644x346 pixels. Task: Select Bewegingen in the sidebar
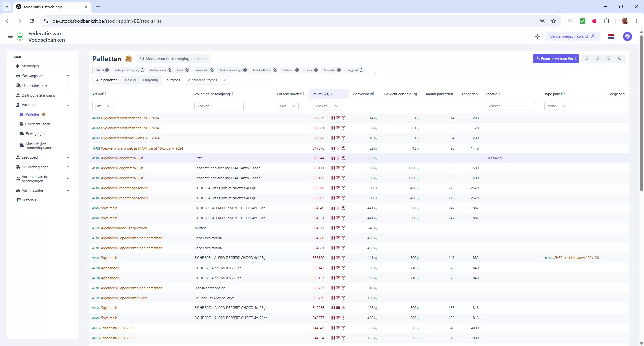click(x=35, y=133)
